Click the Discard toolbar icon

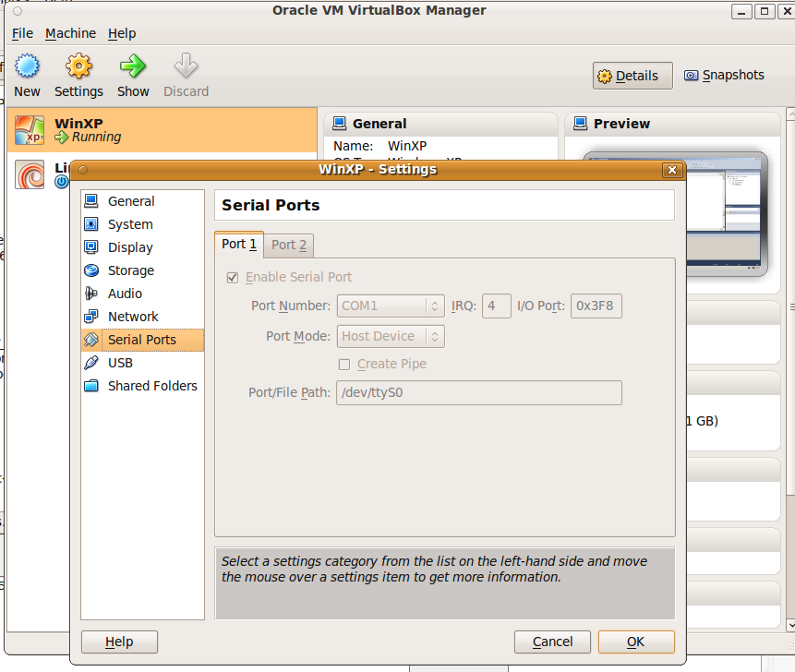[187, 66]
